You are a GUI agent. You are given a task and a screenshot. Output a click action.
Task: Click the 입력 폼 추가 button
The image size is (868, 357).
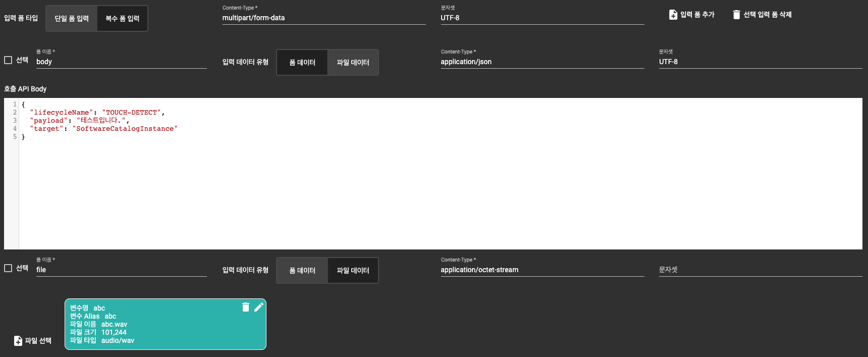click(x=692, y=15)
